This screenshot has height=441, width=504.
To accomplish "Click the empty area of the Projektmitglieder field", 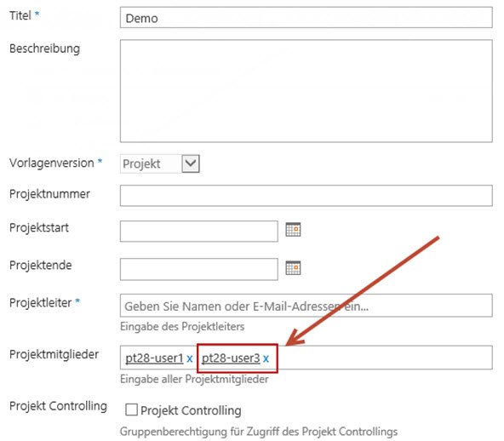I will (384, 358).
